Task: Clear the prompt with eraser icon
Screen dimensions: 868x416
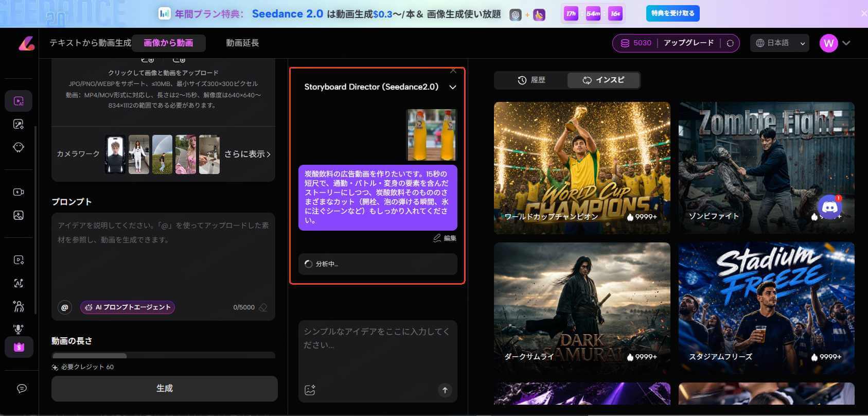Action: click(x=263, y=307)
